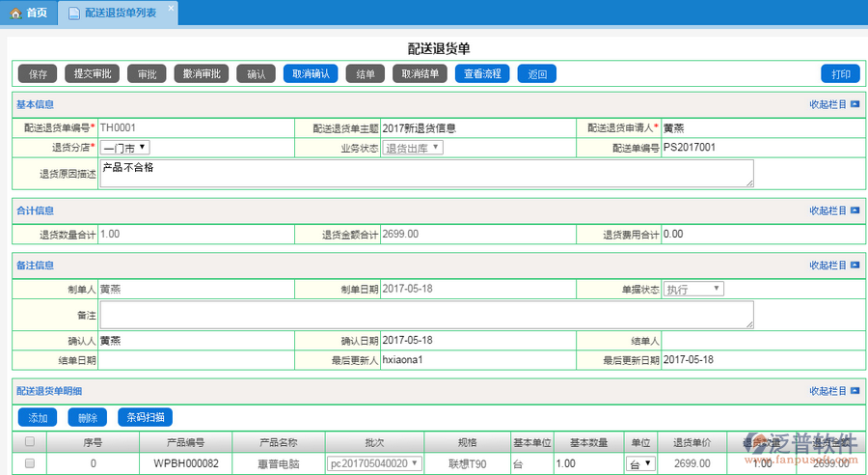Select the 配送退货单列表 tab
Image resolution: width=868 pixels, height=475 pixels.
tap(120, 14)
